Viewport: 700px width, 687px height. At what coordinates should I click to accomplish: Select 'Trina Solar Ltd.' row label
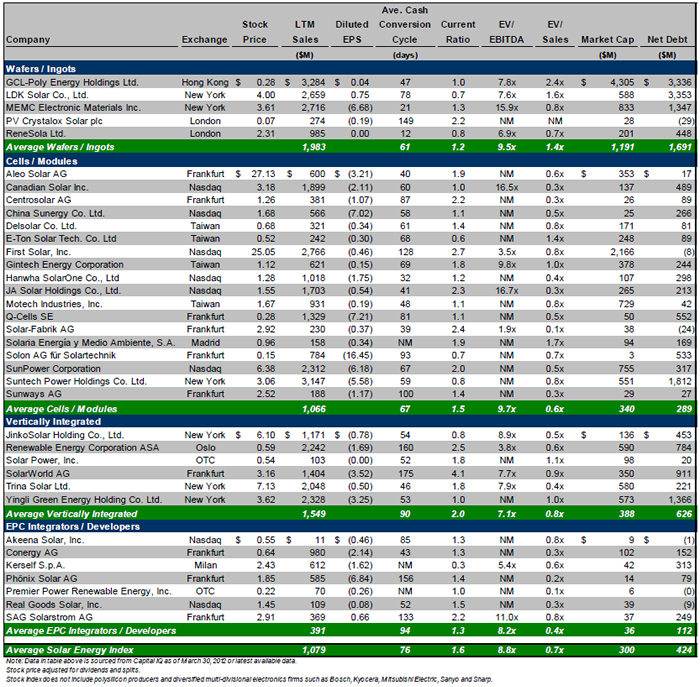(38, 486)
